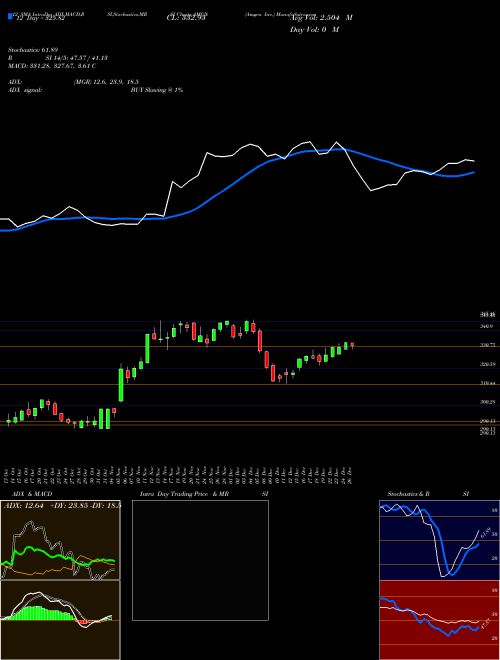The width and height of the screenshot is (500, 660).
Task: Open the red RSI chart panel
Action: 439,620
